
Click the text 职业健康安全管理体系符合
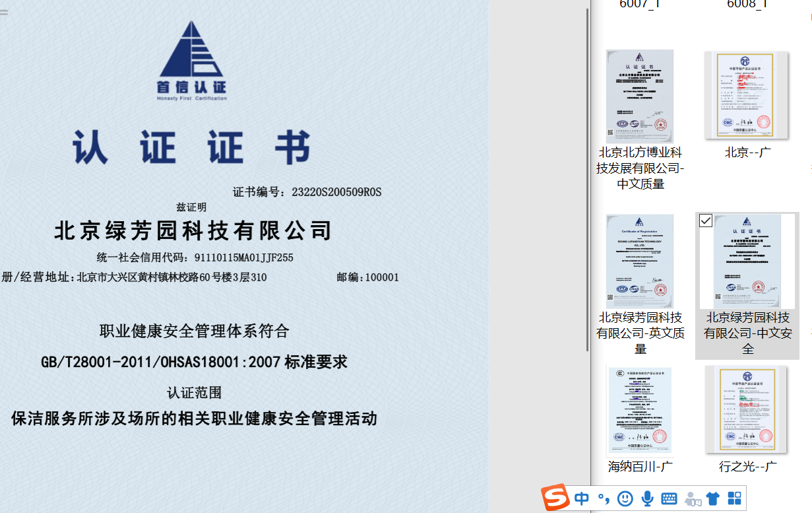194,331
